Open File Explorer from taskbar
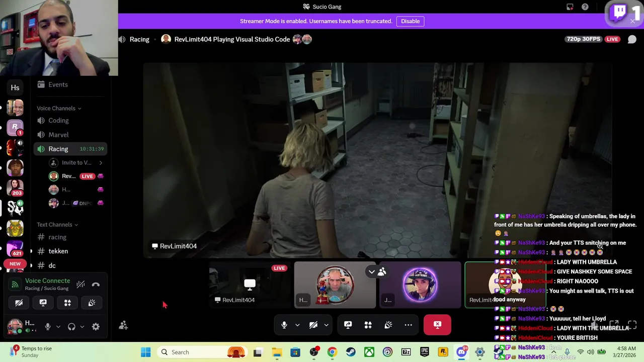 click(277, 352)
